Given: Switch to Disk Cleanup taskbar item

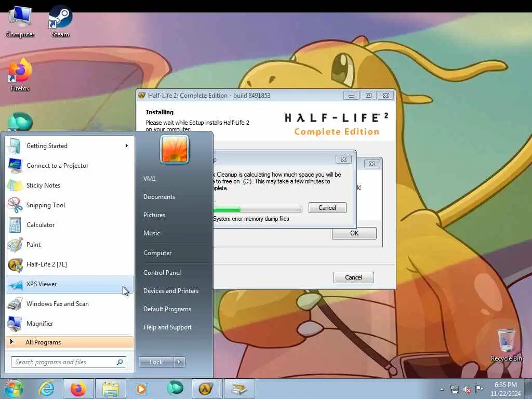Looking at the screenshot, I should [239, 389].
